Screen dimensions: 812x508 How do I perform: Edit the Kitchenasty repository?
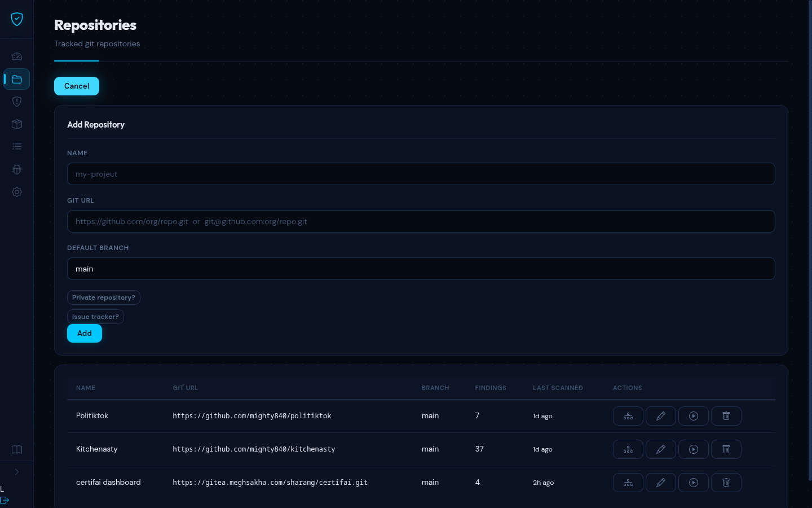click(x=660, y=449)
